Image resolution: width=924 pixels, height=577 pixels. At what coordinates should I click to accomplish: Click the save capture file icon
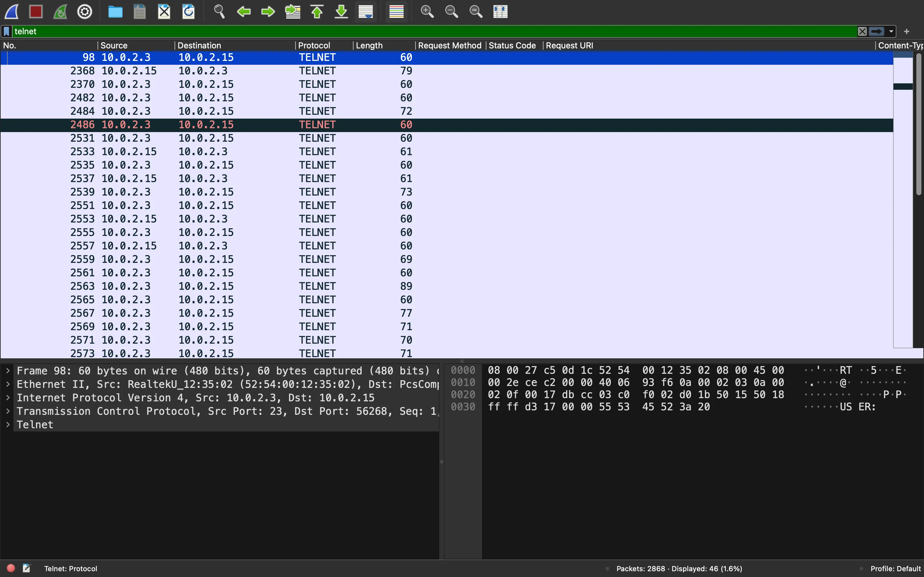click(140, 11)
